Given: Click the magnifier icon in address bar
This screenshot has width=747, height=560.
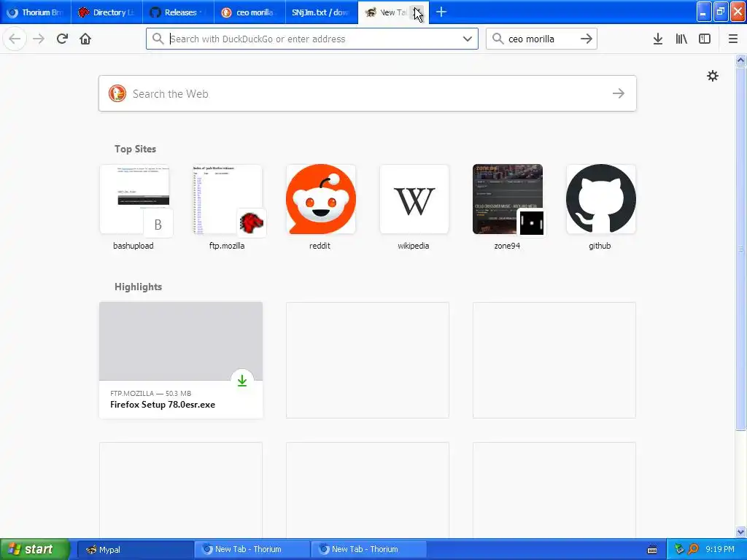Looking at the screenshot, I should point(158,39).
